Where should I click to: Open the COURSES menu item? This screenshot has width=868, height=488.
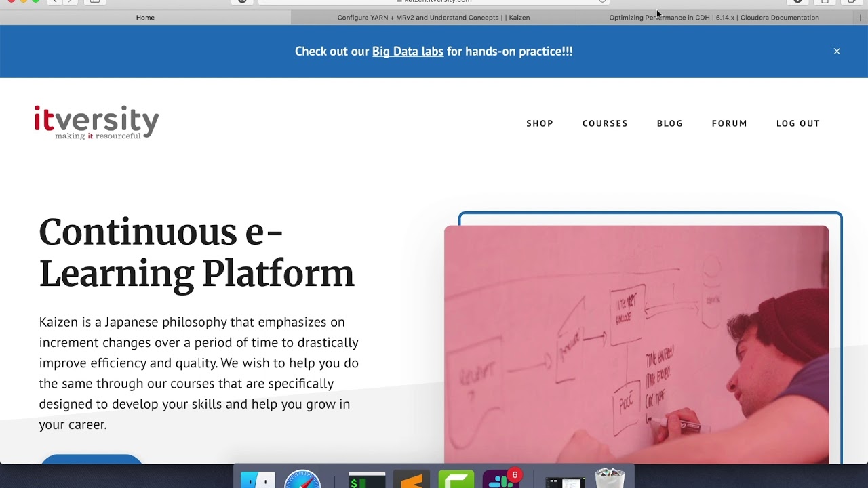[605, 123]
